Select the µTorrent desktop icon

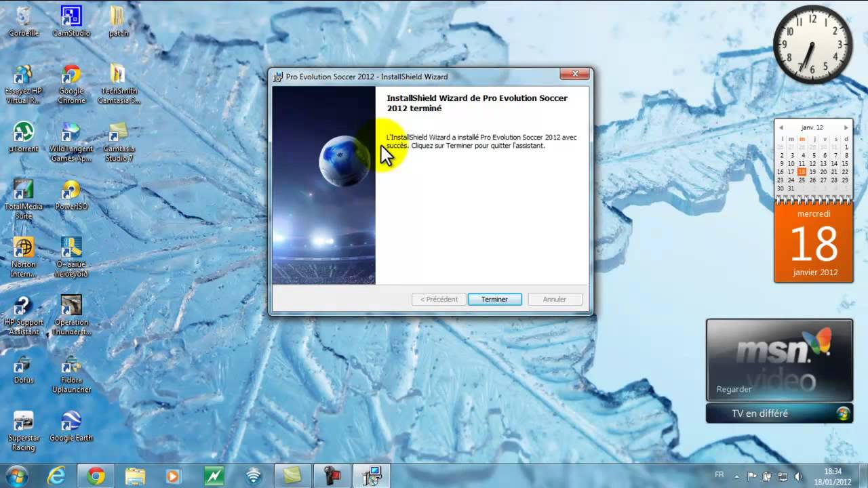[23, 137]
